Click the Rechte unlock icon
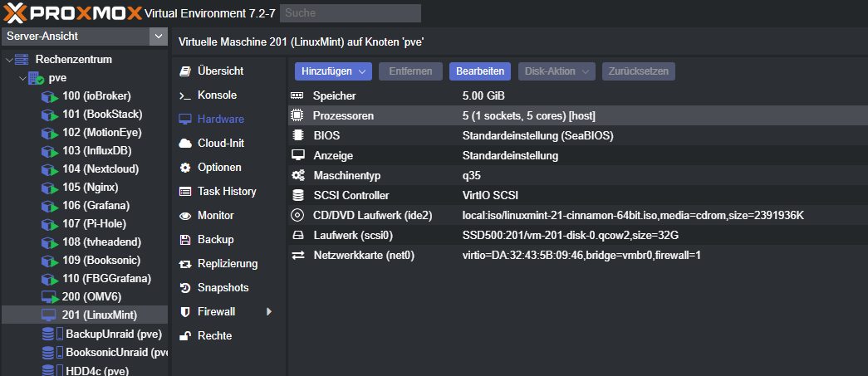The height and width of the screenshot is (376, 868). 185,335
